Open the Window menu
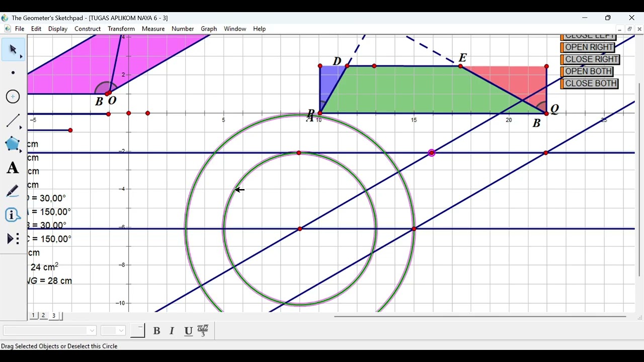The image size is (644, 362). point(235,29)
